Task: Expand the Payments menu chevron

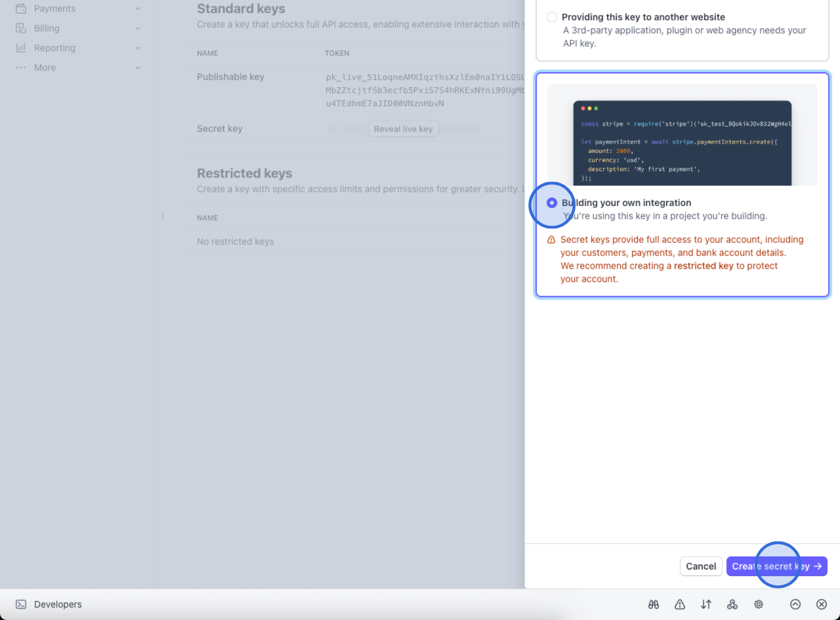Action: (138, 9)
